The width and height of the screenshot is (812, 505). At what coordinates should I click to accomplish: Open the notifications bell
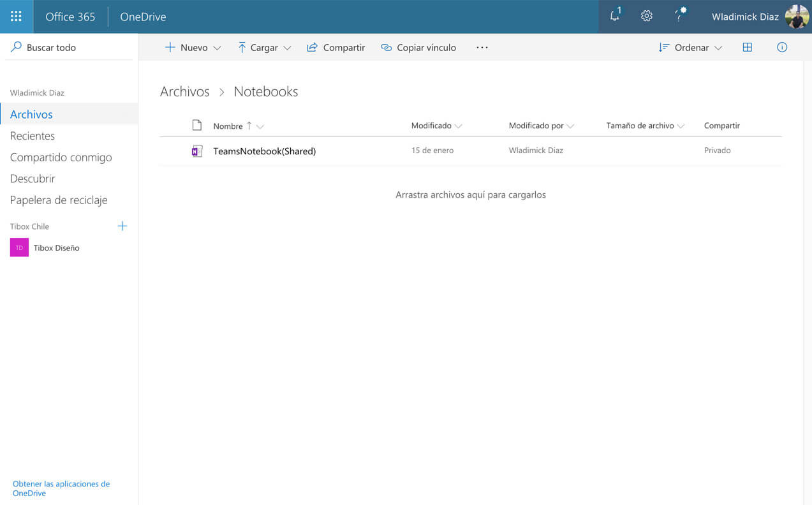tap(615, 16)
